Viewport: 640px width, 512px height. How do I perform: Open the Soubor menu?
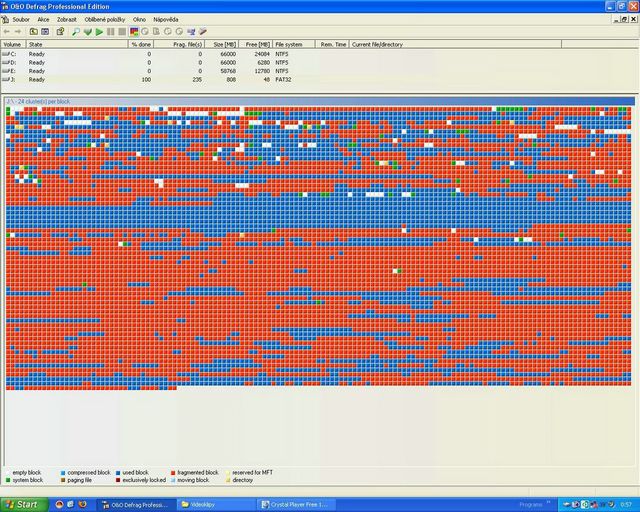(x=21, y=20)
